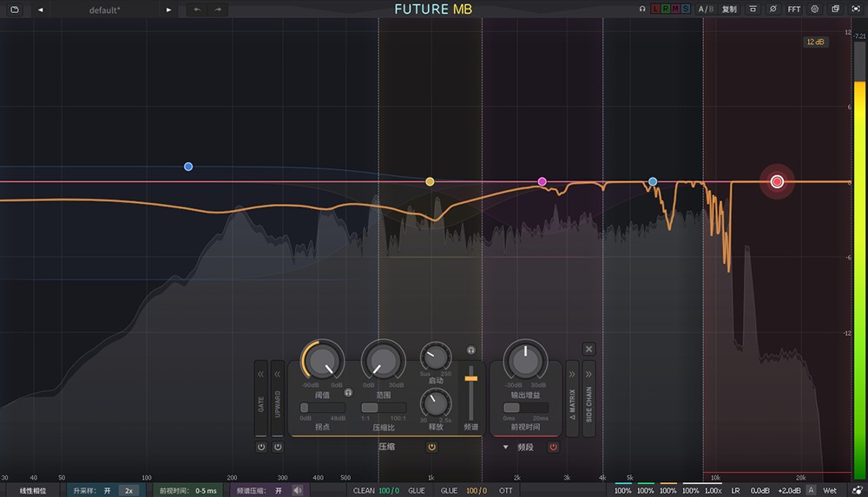Toggle the R channel button
The height and width of the screenshot is (497, 868).
pos(666,9)
